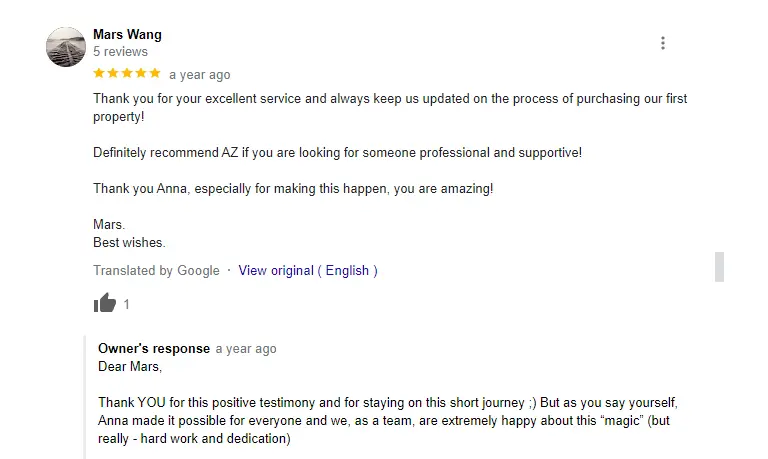Click the owner's response "a year ago" timestamp
The height and width of the screenshot is (459, 768).
click(246, 349)
